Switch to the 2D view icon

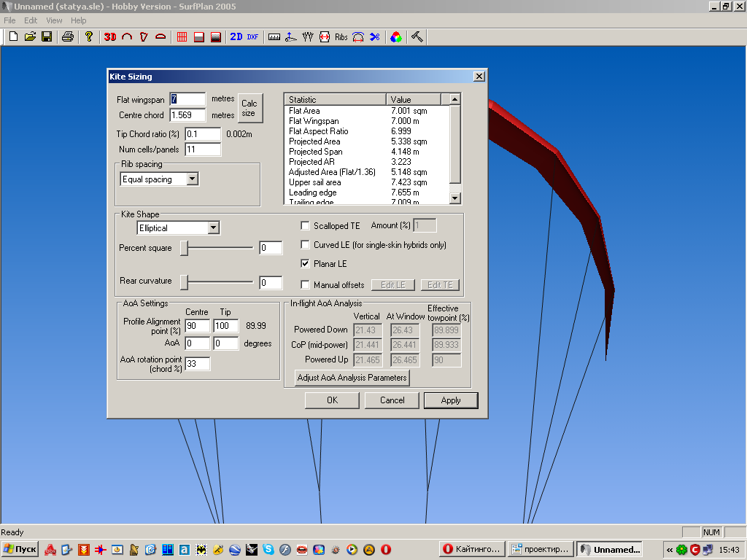[x=236, y=36]
